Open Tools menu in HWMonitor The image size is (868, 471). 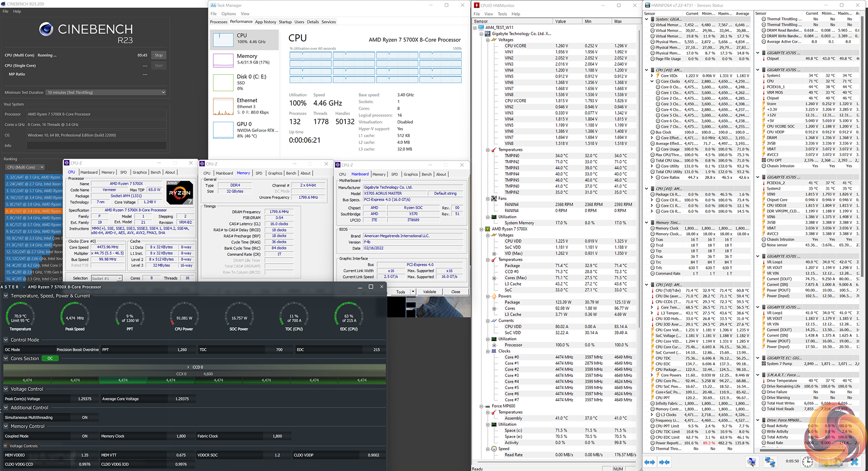pos(502,14)
